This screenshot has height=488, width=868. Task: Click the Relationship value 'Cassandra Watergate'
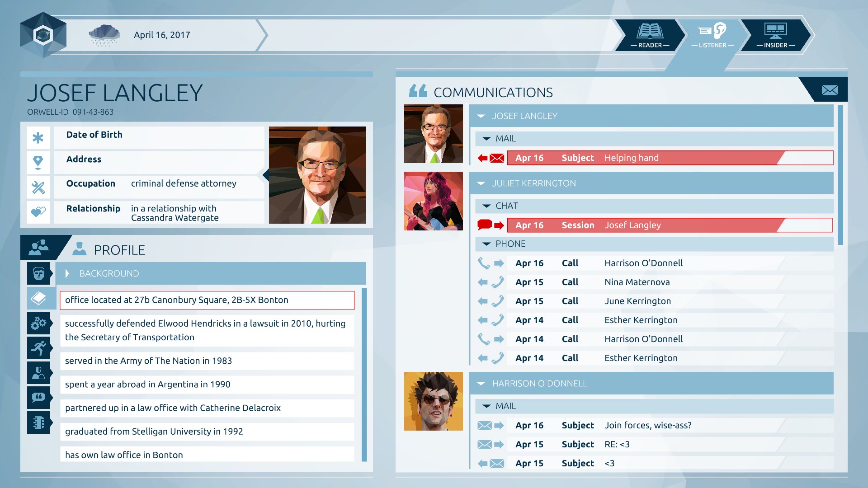[175, 218]
